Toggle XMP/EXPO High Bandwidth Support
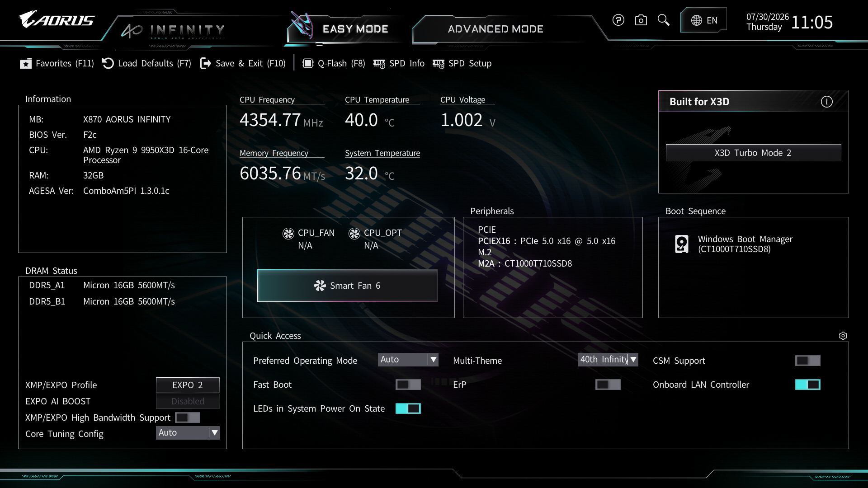The width and height of the screenshot is (868, 488). [188, 418]
